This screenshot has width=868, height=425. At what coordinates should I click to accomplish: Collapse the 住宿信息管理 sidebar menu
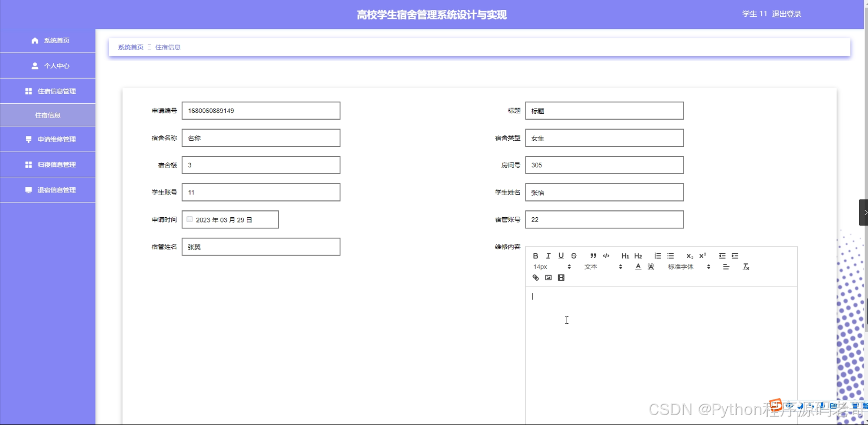pyautogui.click(x=48, y=91)
